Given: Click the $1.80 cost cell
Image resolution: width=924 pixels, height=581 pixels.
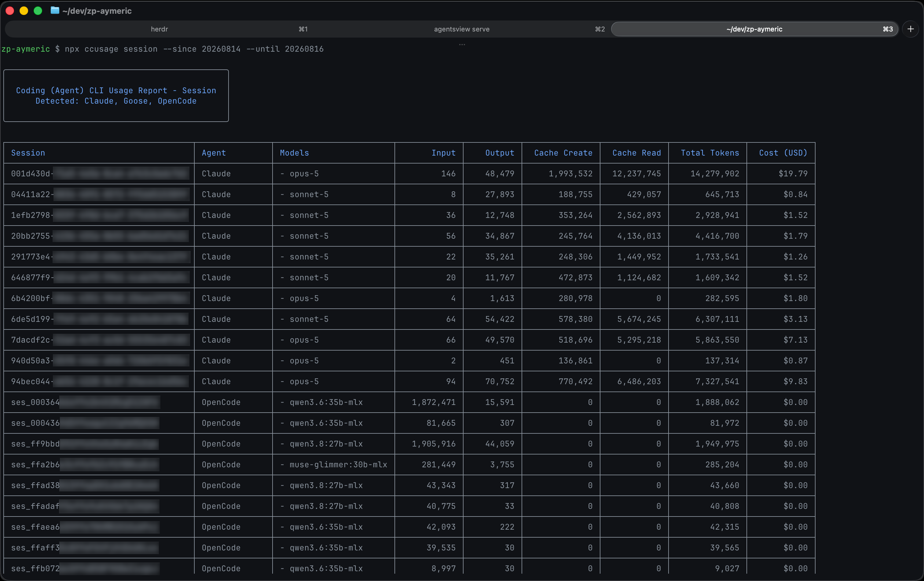Looking at the screenshot, I should [795, 298].
